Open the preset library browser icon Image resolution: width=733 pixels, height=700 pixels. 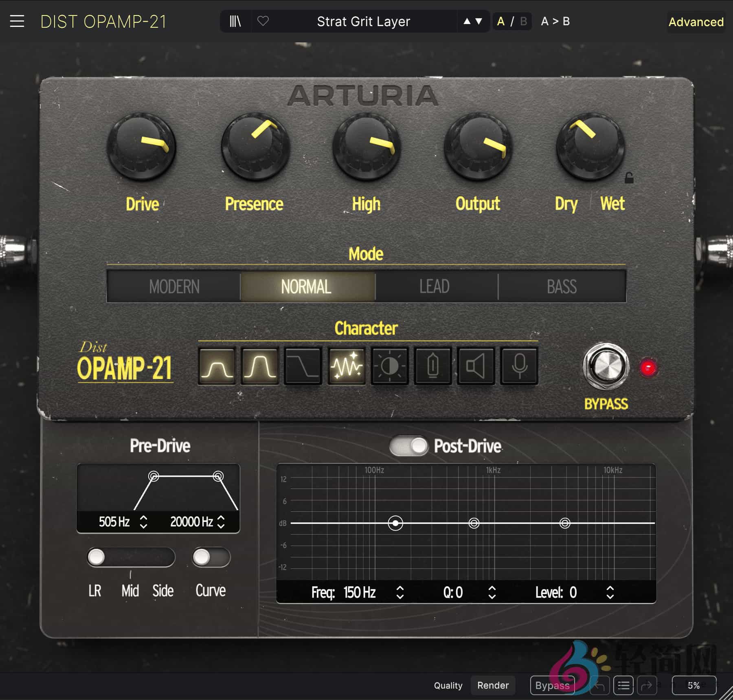[x=235, y=21]
